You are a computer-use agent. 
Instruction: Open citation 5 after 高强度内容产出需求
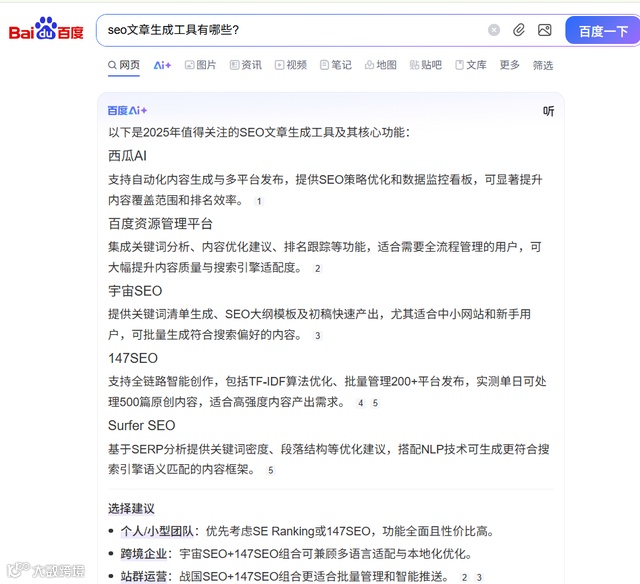click(375, 403)
